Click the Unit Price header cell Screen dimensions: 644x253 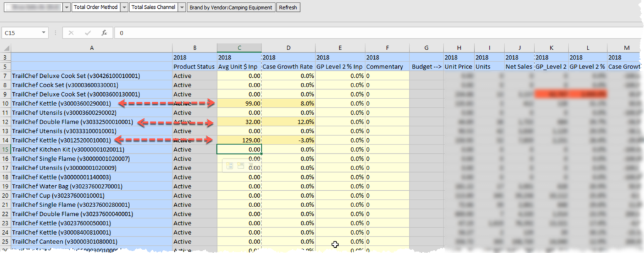[x=458, y=67]
